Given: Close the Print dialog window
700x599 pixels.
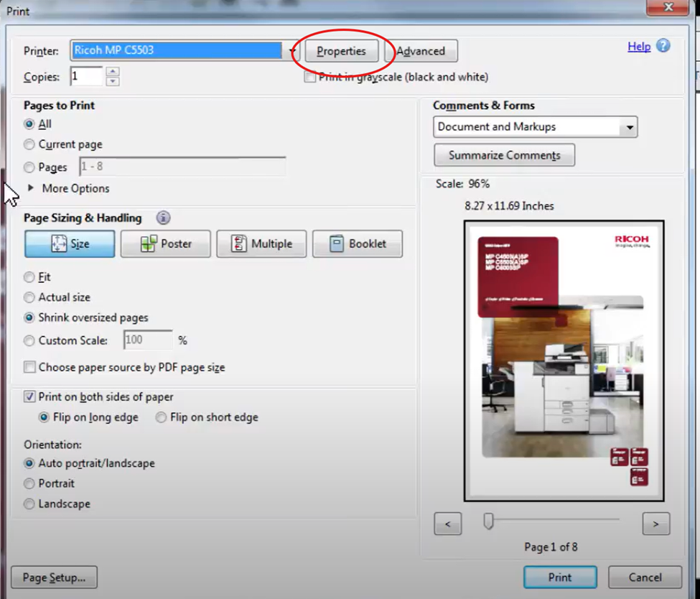Looking at the screenshot, I should click(668, 6).
